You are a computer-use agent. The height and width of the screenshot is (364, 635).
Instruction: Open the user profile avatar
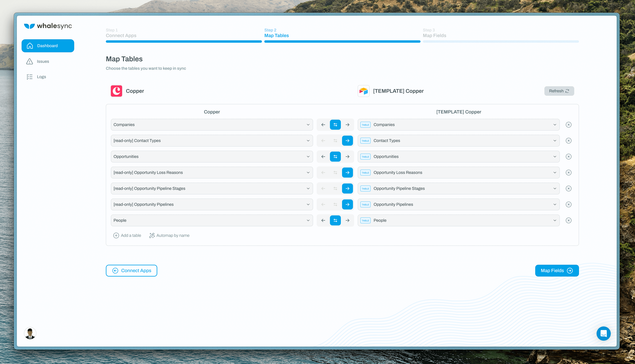click(30, 333)
